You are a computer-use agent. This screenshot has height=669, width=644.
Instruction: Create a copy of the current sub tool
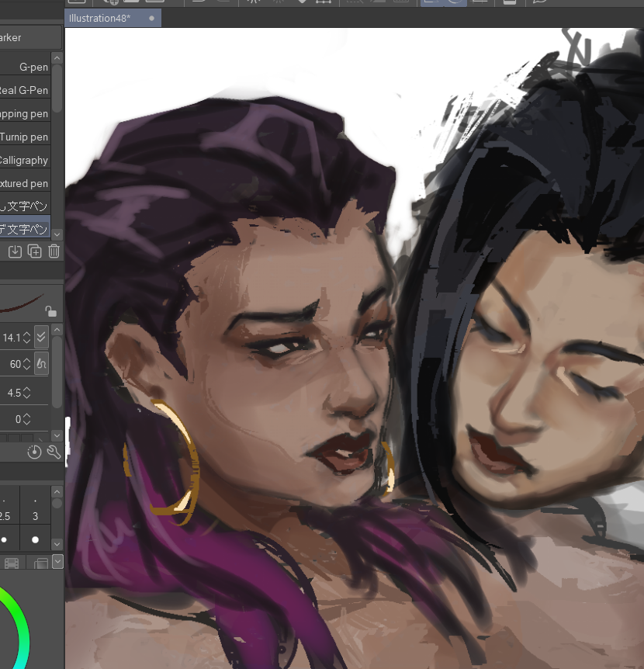pyautogui.click(x=33, y=251)
